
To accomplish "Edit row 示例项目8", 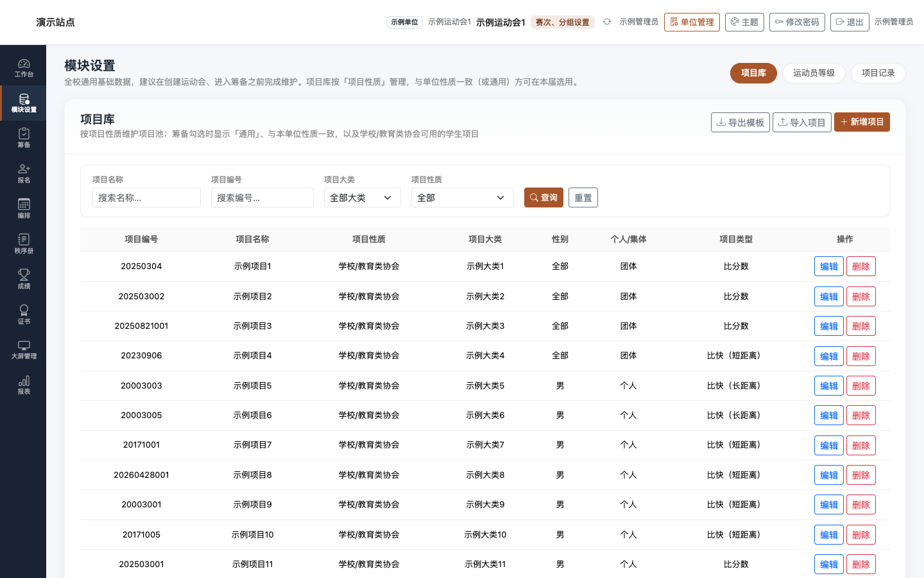I will (x=829, y=475).
